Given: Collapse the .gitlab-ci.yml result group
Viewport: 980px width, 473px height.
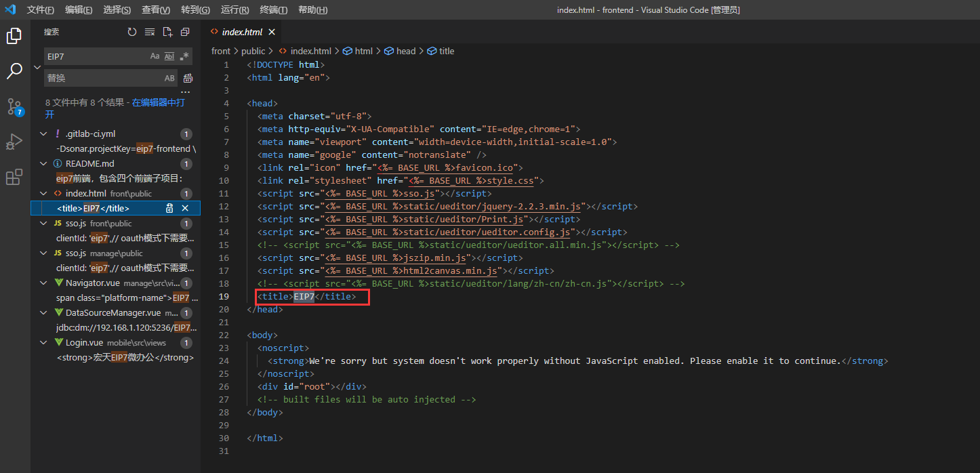Looking at the screenshot, I should click(x=44, y=134).
